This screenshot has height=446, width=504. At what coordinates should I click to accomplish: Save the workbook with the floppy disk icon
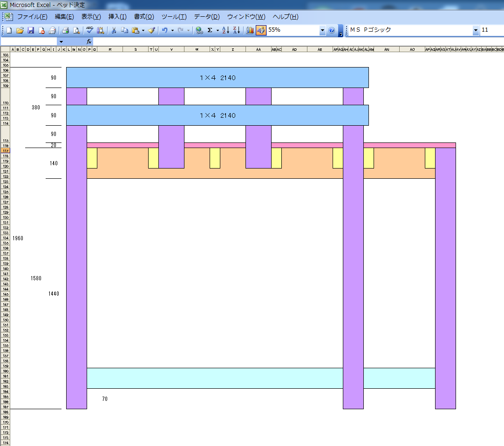31,30
